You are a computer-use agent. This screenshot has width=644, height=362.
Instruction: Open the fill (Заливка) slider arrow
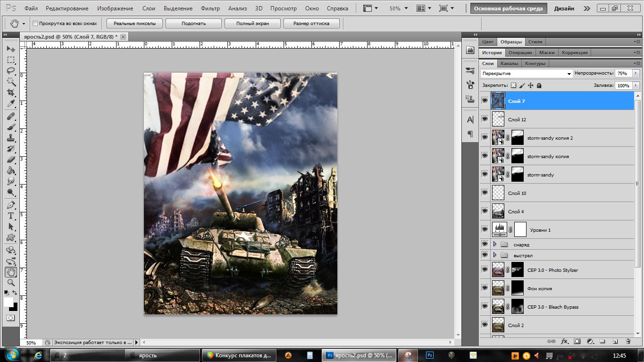click(636, 85)
